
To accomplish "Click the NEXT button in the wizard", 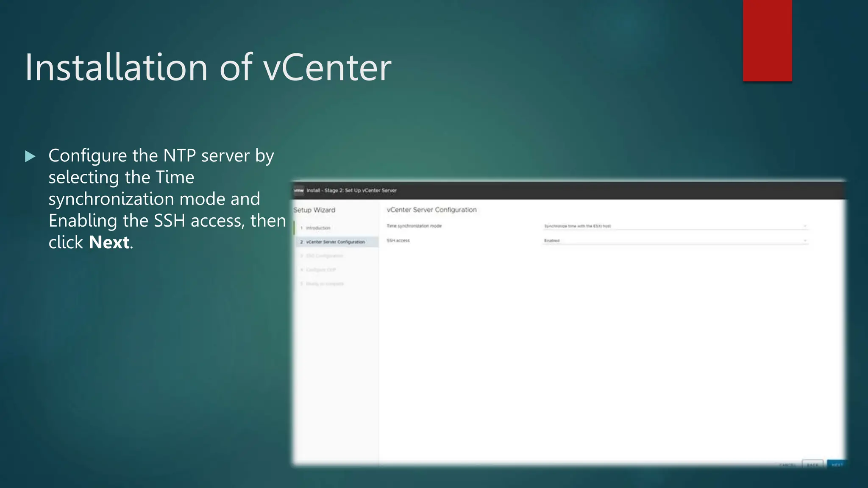I will pos(837,465).
